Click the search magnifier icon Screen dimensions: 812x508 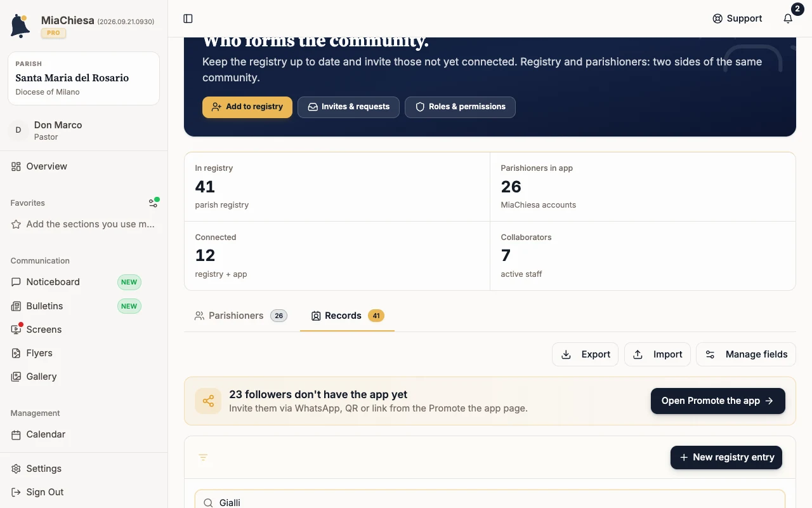(x=208, y=502)
